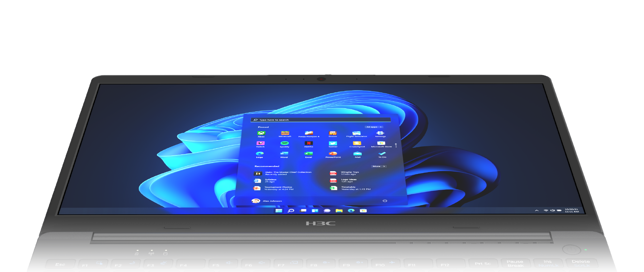Expand the All apps list

click(x=374, y=127)
